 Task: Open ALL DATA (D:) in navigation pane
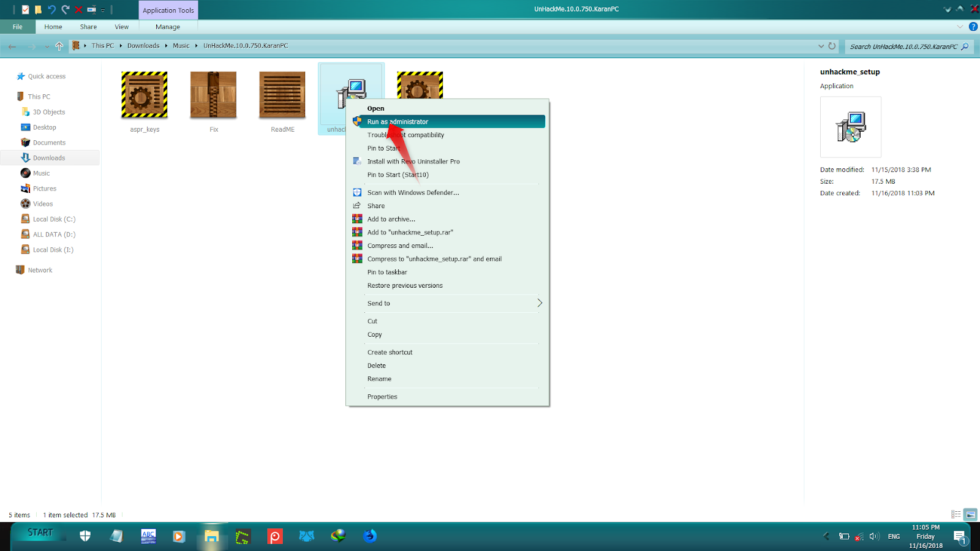[54, 234]
